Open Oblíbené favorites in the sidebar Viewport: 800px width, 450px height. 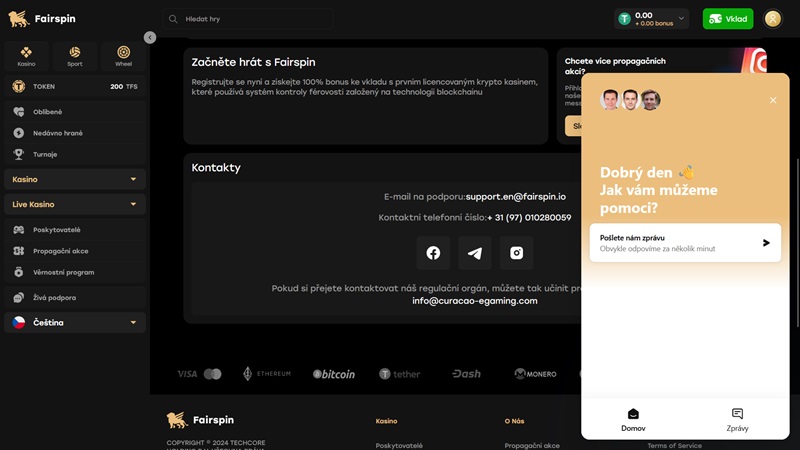[x=75, y=112]
